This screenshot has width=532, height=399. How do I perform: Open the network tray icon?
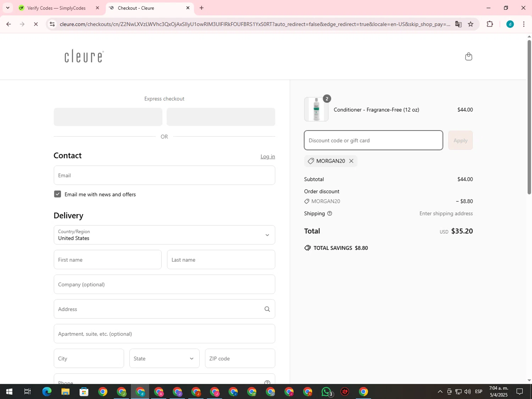(459, 392)
